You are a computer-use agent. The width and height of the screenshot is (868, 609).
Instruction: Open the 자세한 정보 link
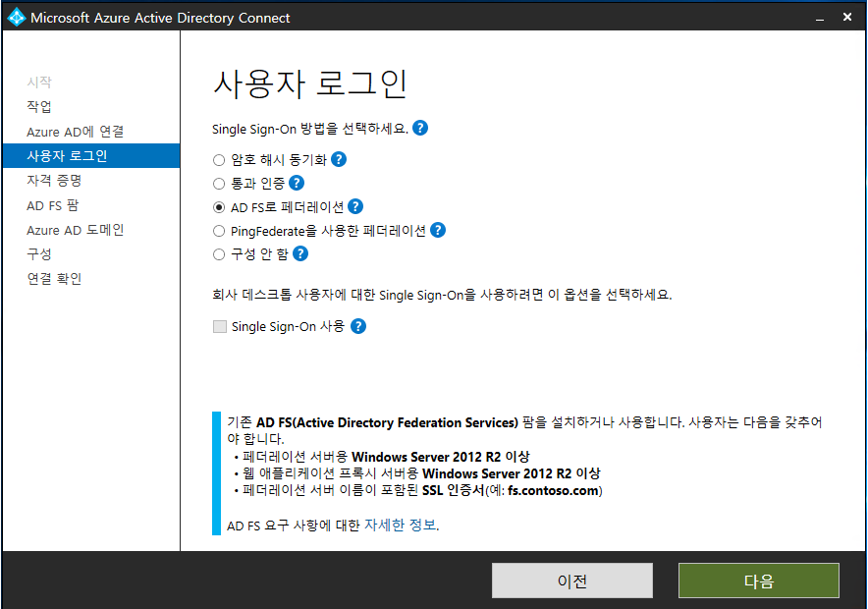(401, 525)
